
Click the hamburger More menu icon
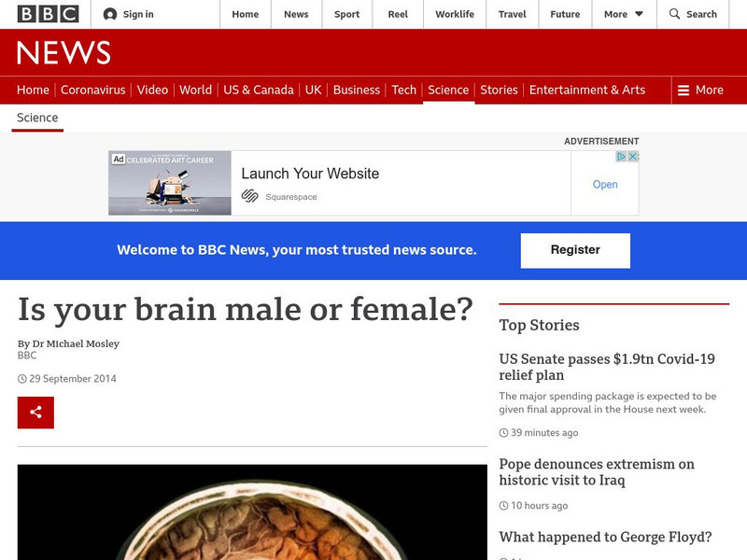(684, 91)
